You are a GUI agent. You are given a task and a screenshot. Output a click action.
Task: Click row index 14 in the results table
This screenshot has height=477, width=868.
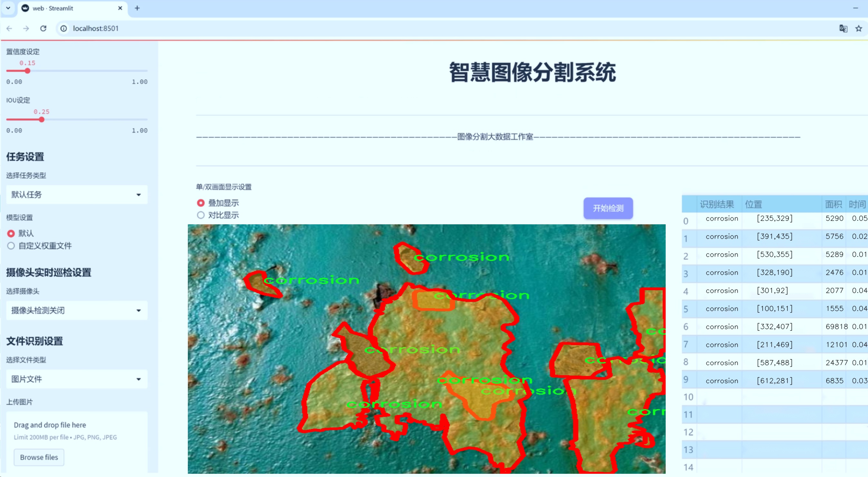(x=688, y=467)
